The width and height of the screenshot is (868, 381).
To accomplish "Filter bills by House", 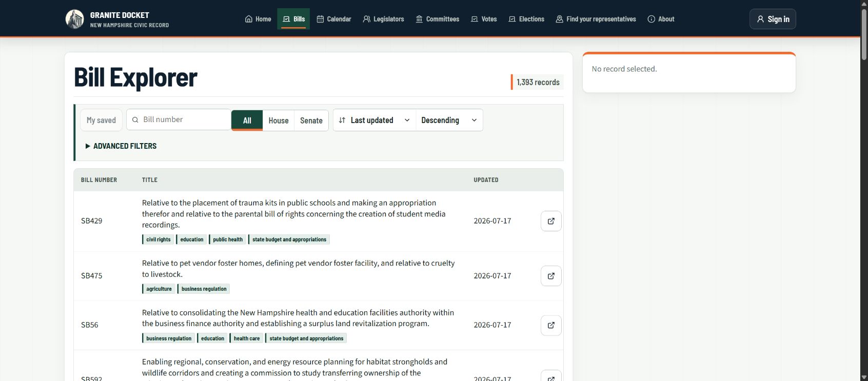I will pyautogui.click(x=279, y=121).
